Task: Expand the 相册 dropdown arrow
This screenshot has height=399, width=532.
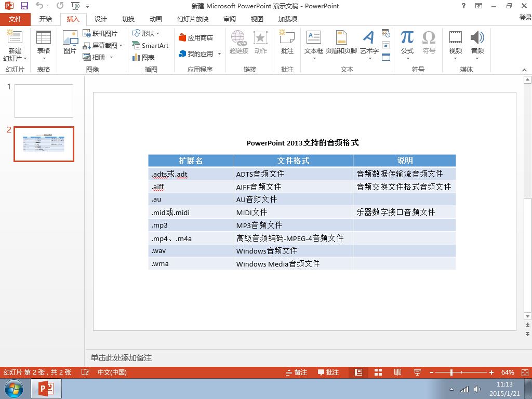Action: click(x=111, y=57)
